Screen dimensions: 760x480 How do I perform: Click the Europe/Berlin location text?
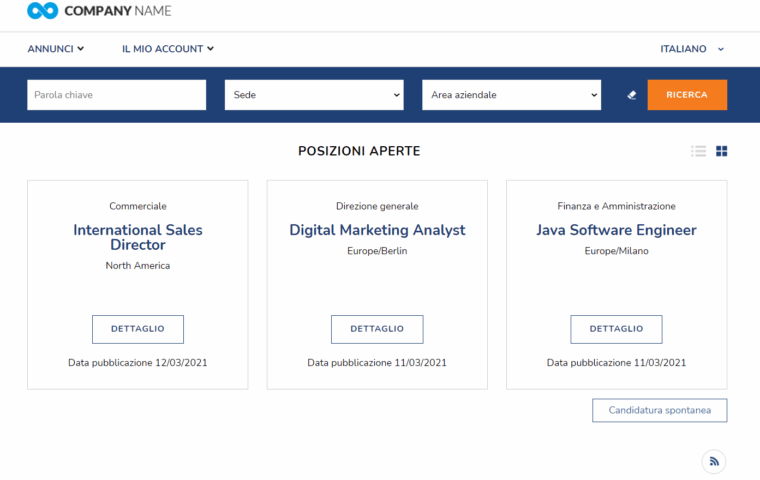pyautogui.click(x=377, y=251)
